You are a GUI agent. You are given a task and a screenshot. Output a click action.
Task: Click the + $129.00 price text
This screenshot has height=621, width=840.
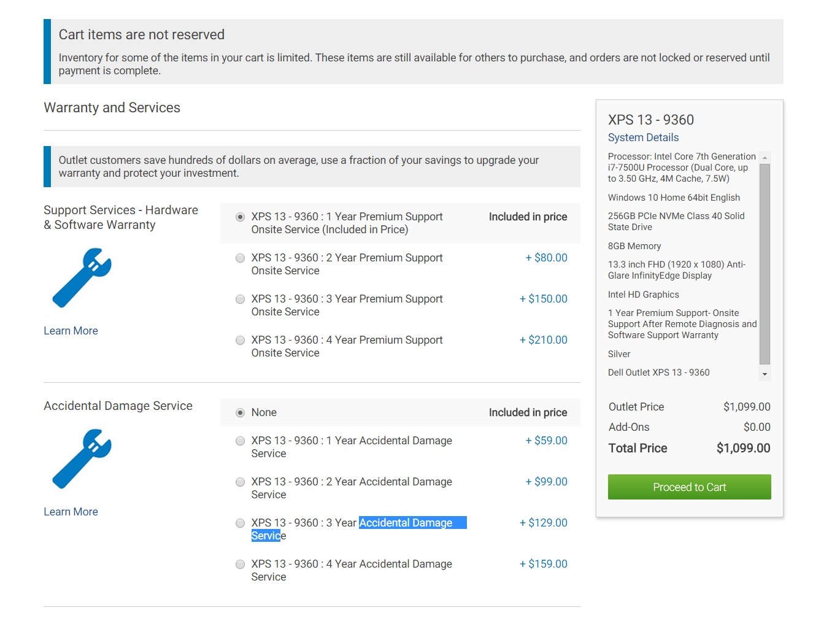pyautogui.click(x=544, y=523)
